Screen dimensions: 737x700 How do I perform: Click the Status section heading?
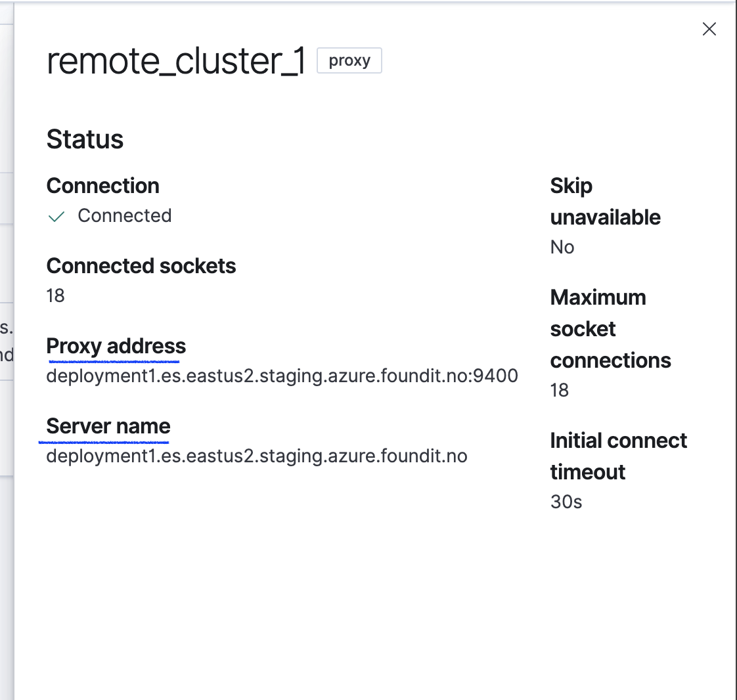[85, 139]
